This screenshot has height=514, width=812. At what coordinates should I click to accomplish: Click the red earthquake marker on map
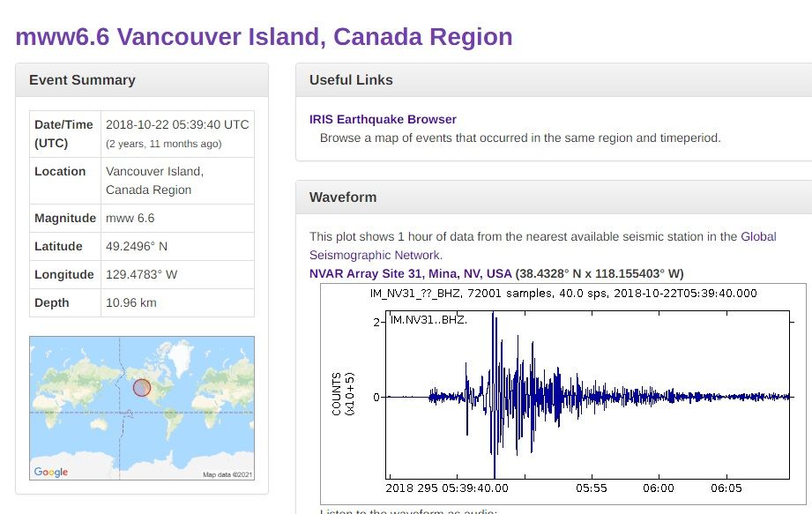coord(142,387)
